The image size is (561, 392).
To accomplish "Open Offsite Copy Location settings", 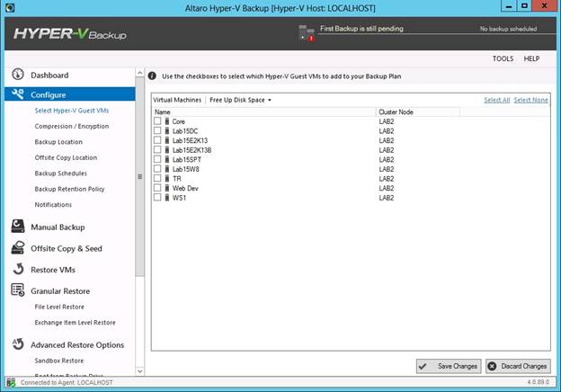I will (x=66, y=157).
